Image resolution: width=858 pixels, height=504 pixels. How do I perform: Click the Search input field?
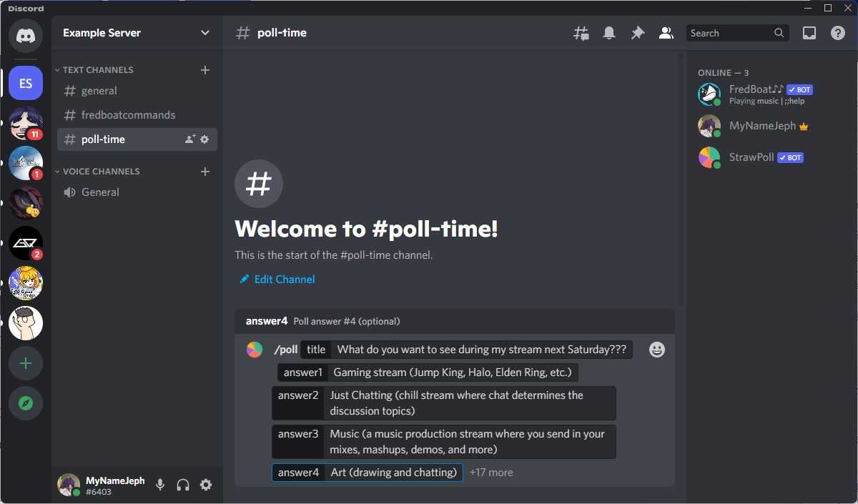(729, 33)
